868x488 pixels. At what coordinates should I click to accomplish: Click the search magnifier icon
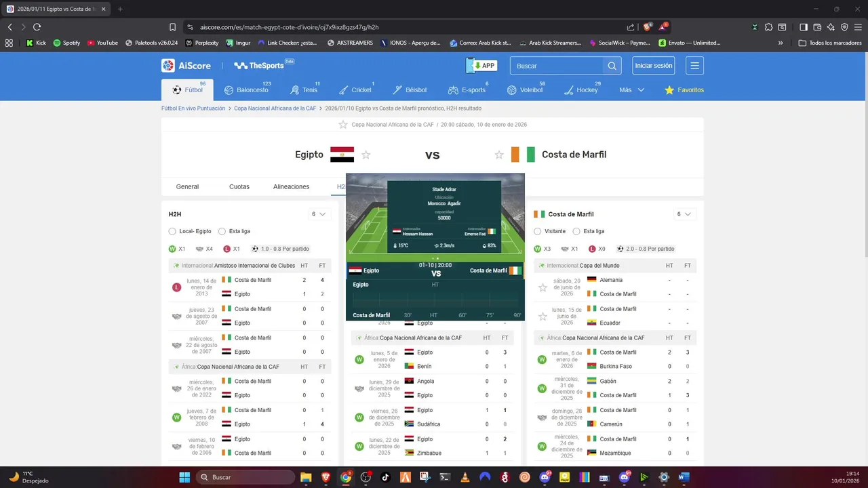pos(612,66)
